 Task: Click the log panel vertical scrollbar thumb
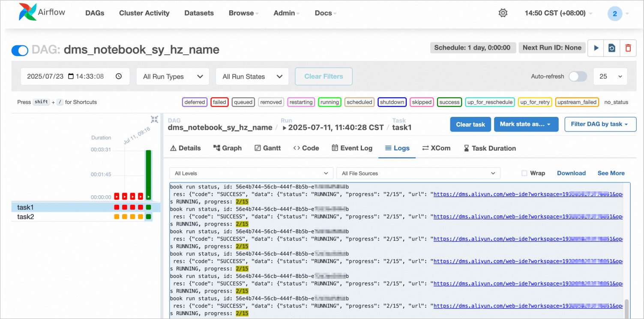click(x=627, y=308)
